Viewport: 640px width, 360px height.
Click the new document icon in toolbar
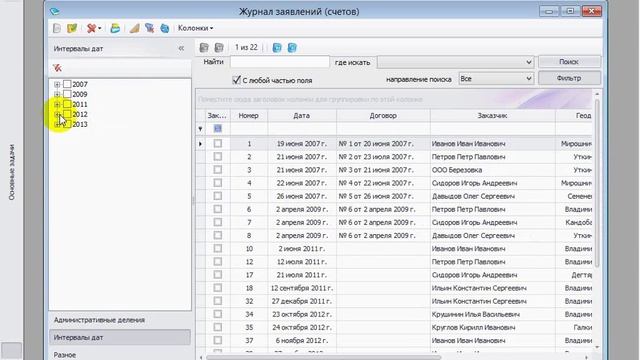(57, 28)
